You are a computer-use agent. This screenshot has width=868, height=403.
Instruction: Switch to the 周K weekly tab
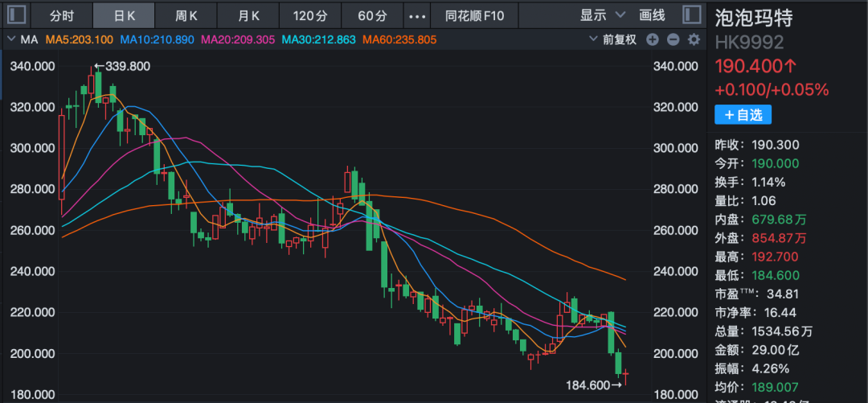(x=187, y=15)
